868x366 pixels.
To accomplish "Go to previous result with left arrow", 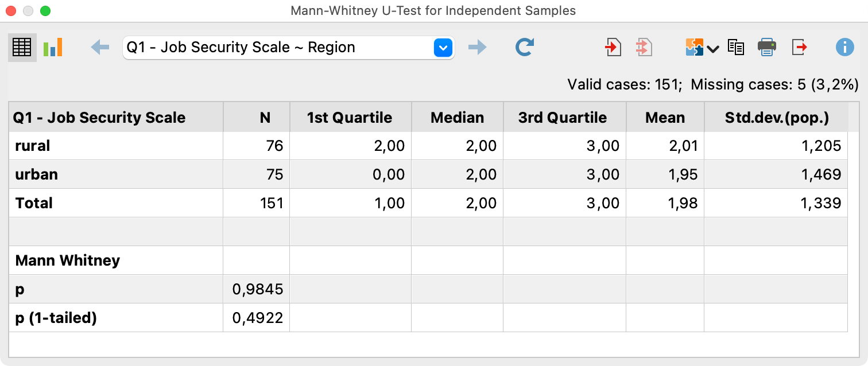I will [x=100, y=48].
